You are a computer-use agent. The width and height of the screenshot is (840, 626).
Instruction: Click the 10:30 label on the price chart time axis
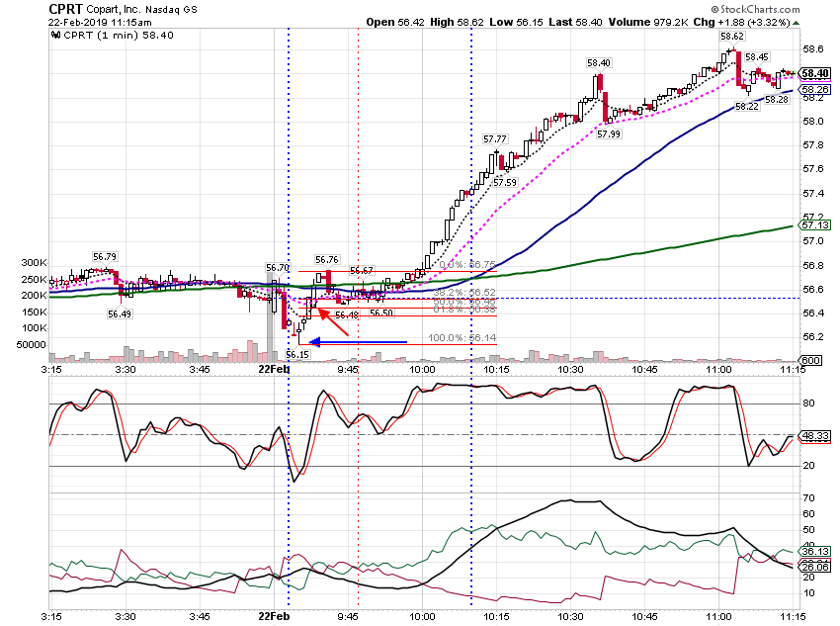pos(570,369)
